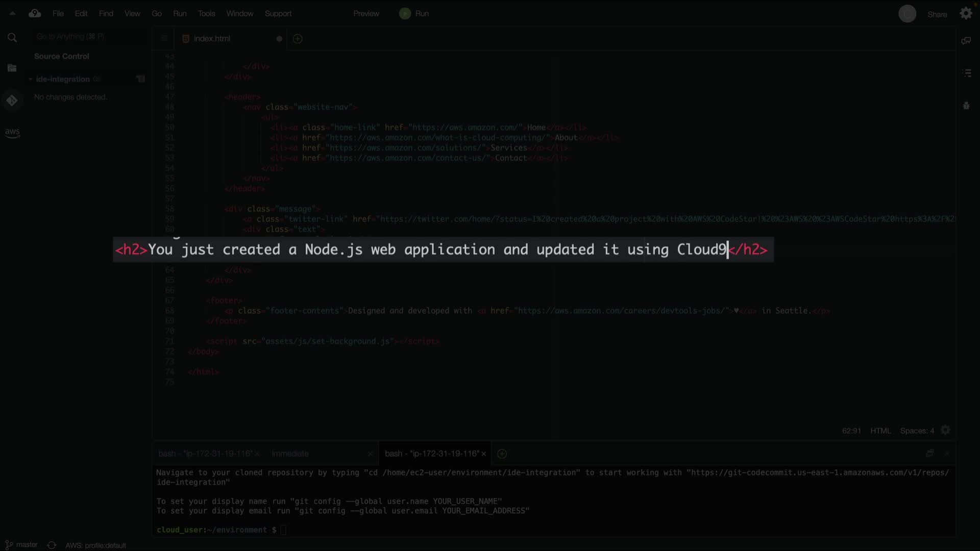This screenshot has width=980, height=551.
Task: Open the Outline panel icon
Action: pyautogui.click(x=967, y=73)
